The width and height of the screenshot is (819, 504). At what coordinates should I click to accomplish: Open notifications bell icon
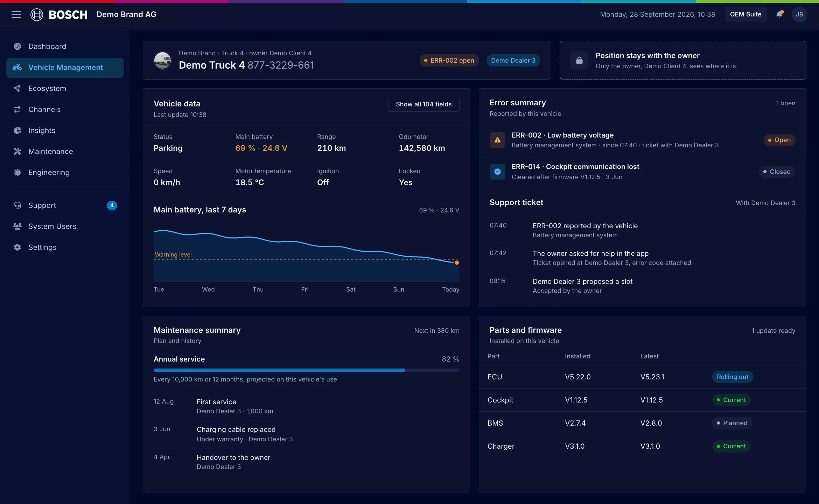coord(779,14)
